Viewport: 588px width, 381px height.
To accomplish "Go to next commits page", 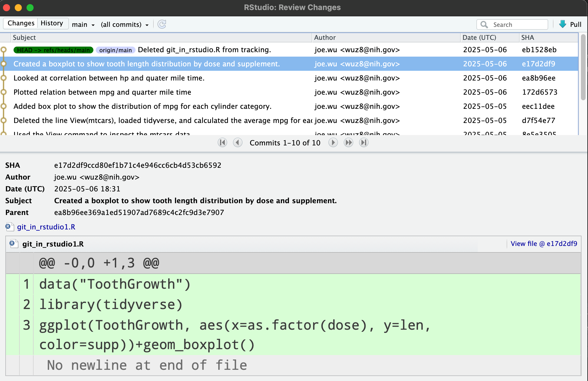I will pyautogui.click(x=333, y=143).
